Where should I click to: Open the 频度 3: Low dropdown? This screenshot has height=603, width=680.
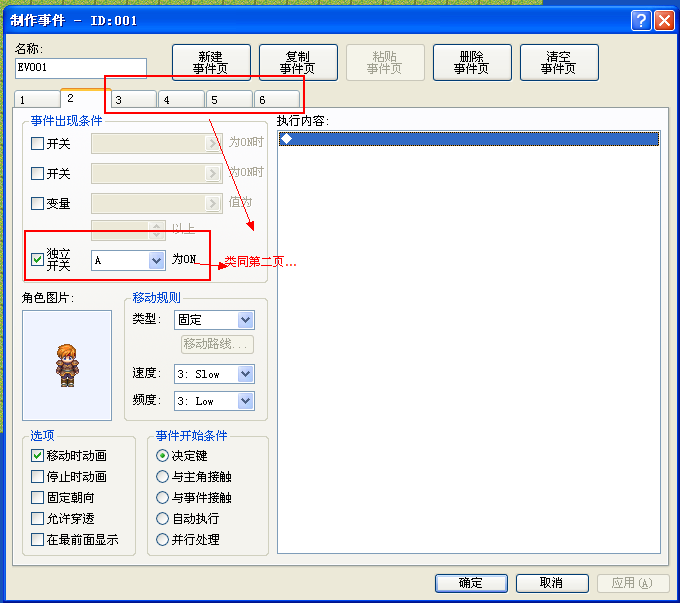point(214,401)
